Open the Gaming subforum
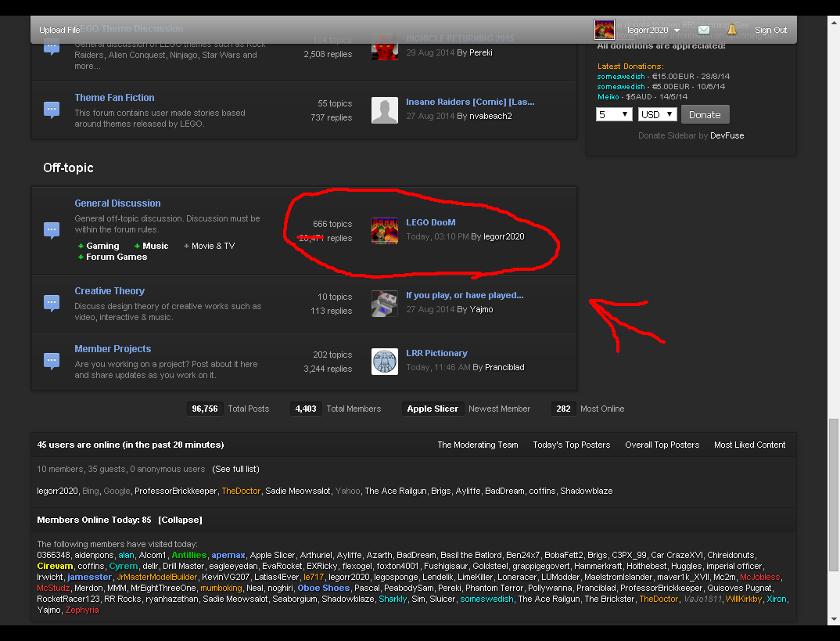Screen dimensions: 840x641 tap(102, 246)
